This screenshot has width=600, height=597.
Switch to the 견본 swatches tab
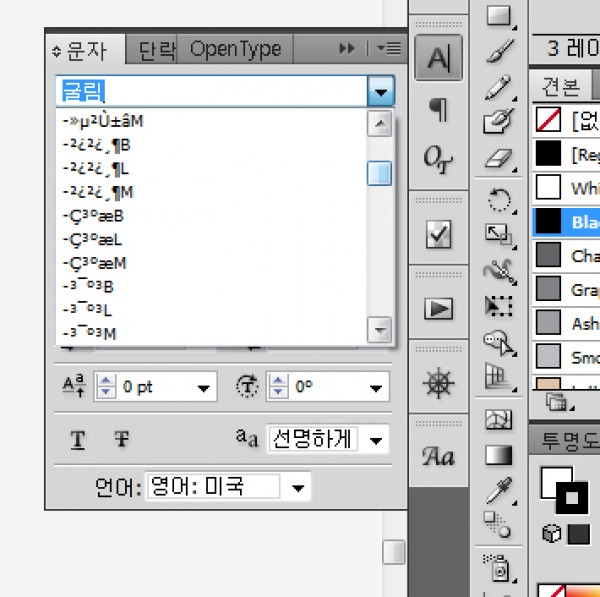coord(561,86)
